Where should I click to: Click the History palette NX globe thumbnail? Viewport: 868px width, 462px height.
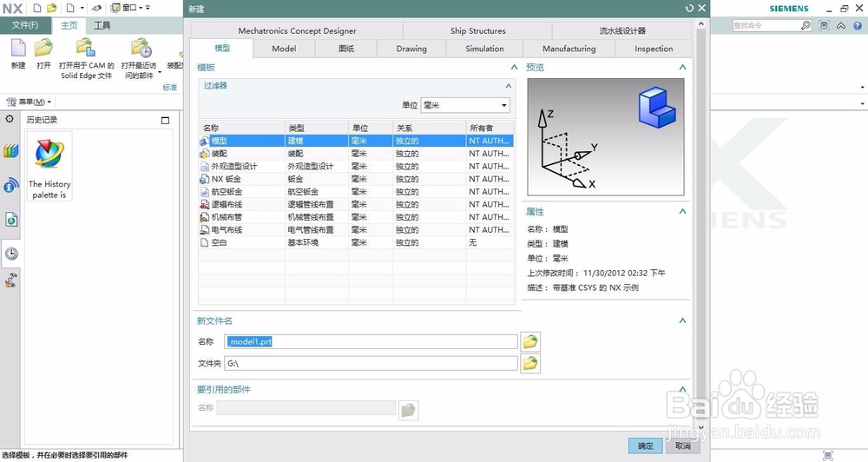tap(49, 154)
